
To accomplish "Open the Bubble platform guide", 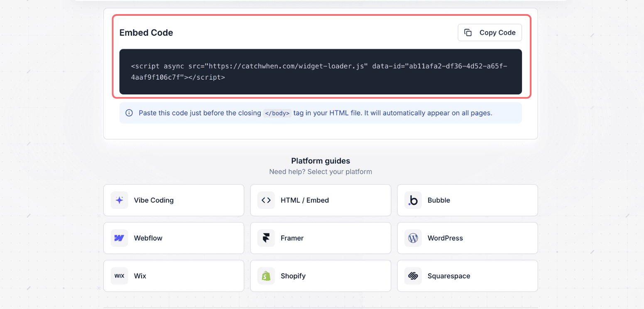I will (468, 200).
